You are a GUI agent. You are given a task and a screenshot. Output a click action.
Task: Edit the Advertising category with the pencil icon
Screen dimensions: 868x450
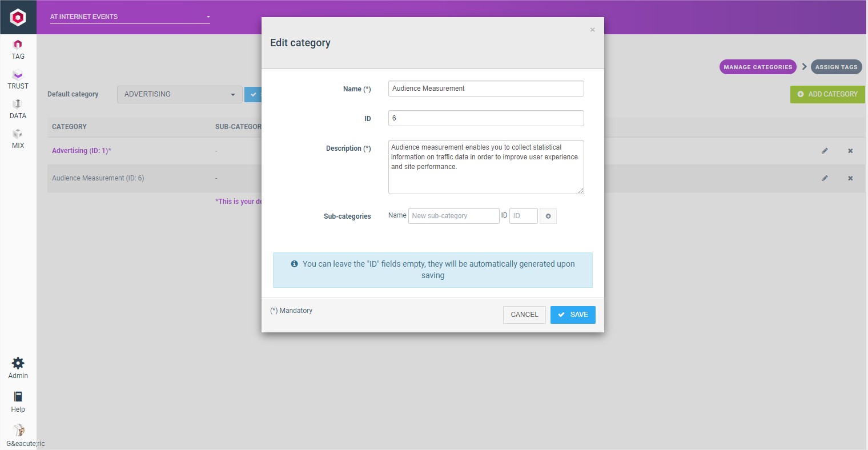coord(825,151)
